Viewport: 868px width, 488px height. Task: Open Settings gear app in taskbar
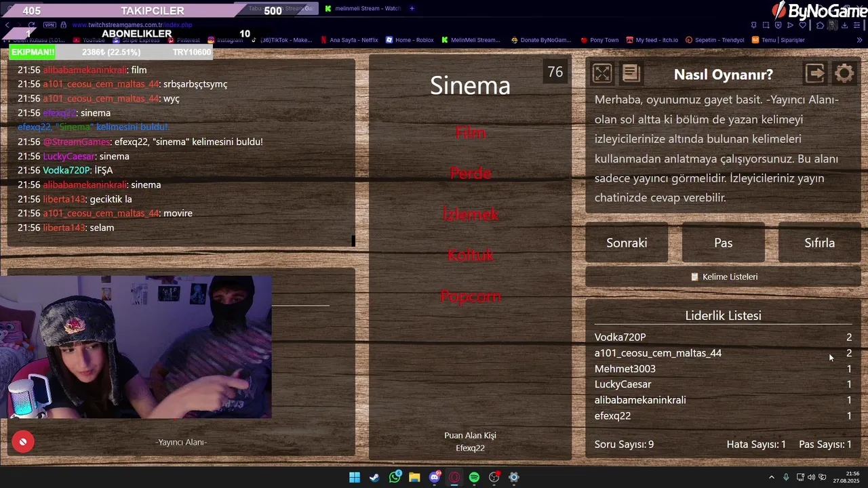[x=514, y=477]
